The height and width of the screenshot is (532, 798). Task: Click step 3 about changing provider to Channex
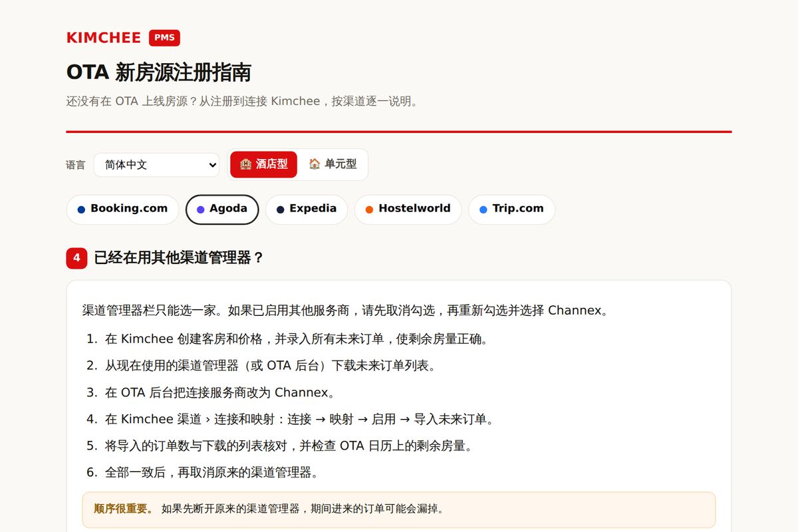pyautogui.click(x=211, y=392)
